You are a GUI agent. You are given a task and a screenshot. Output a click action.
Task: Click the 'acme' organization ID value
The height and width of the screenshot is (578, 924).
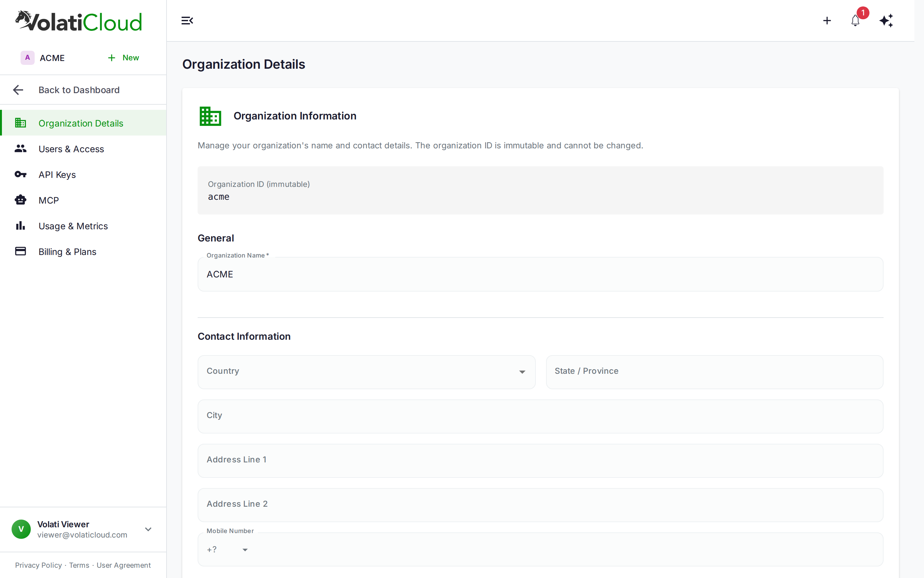coord(219,197)
